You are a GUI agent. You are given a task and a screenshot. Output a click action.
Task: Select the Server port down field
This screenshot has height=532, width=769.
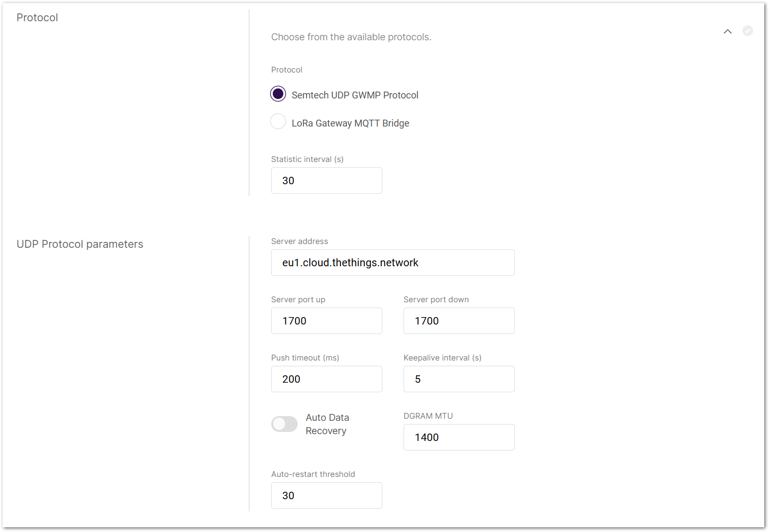459,321
